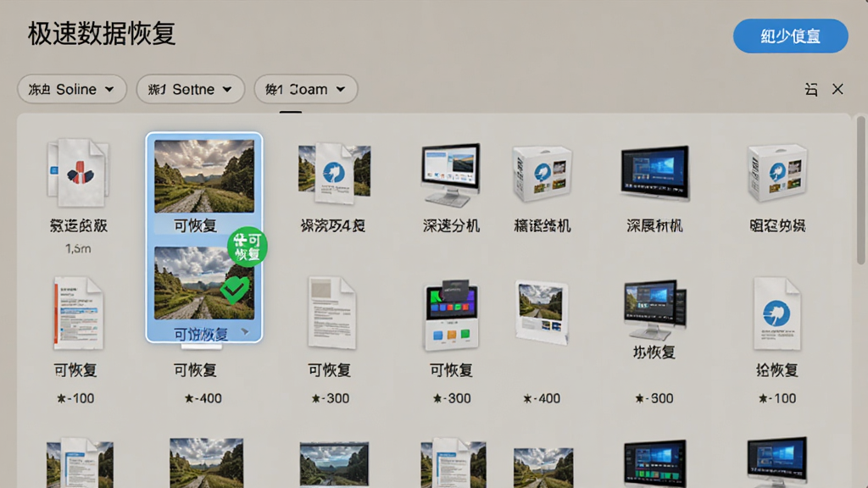Click the 深展析机 label
The image size is (868, 488).
[654, 225]
